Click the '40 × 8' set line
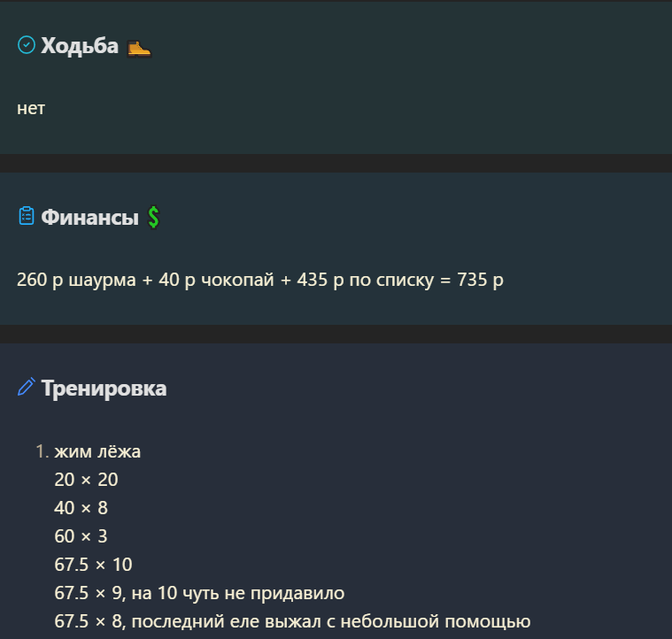Screen dimensions: 672x639 pyautogui.click(x=81, y=508)
